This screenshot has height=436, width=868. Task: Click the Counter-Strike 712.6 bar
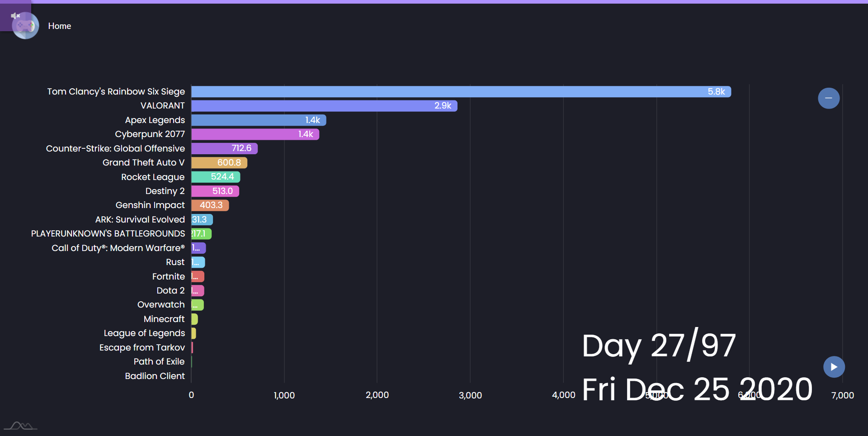coord(224,148)
